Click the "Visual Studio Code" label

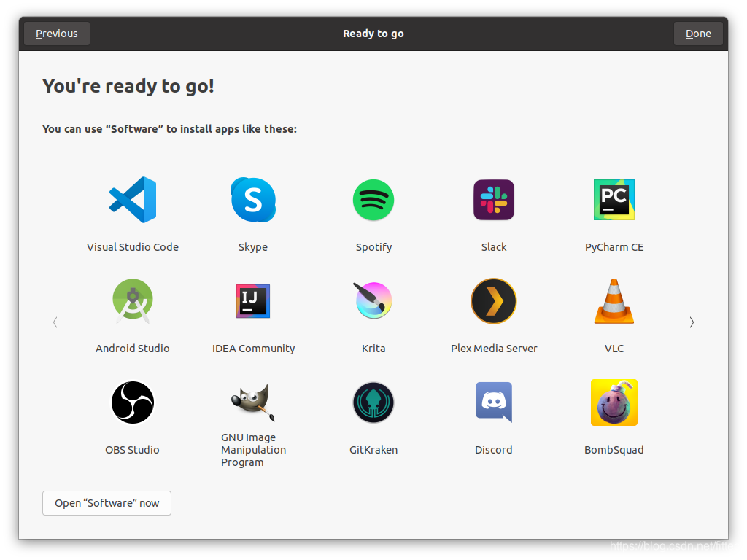[133, 247]
